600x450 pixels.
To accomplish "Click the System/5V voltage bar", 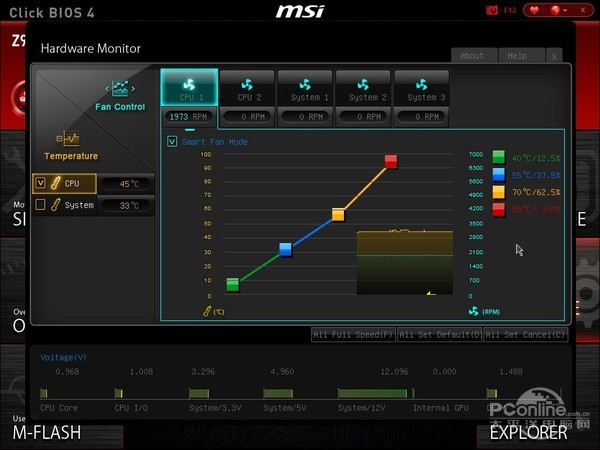I will (x=278, y=393).
